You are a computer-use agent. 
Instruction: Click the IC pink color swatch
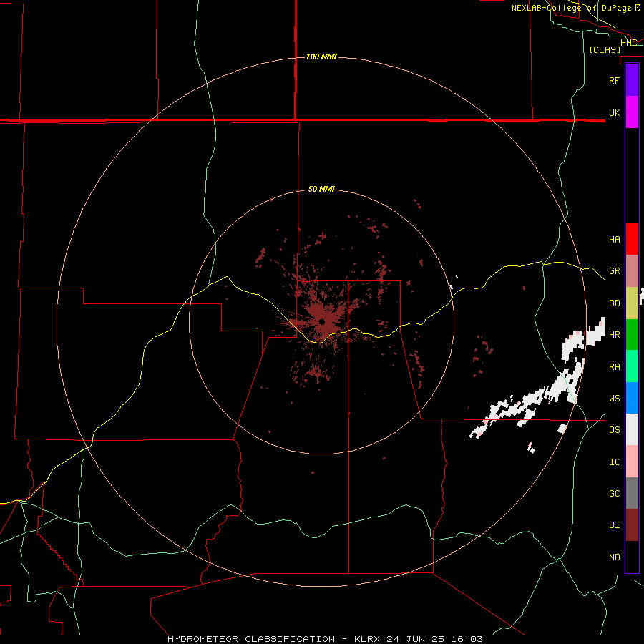632,462
